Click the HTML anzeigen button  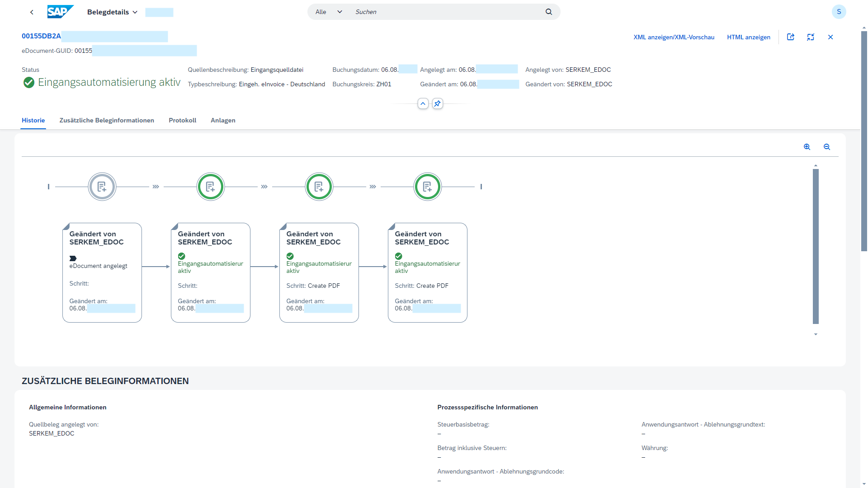[748, 37]
